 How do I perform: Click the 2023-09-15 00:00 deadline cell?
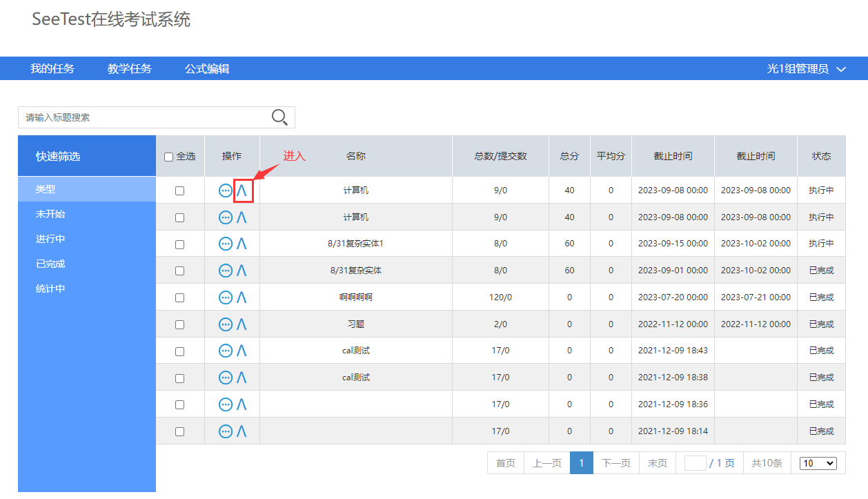click(673, 244)
